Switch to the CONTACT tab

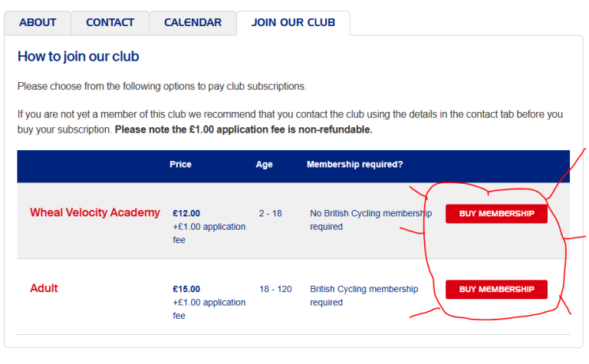point(110,23)
